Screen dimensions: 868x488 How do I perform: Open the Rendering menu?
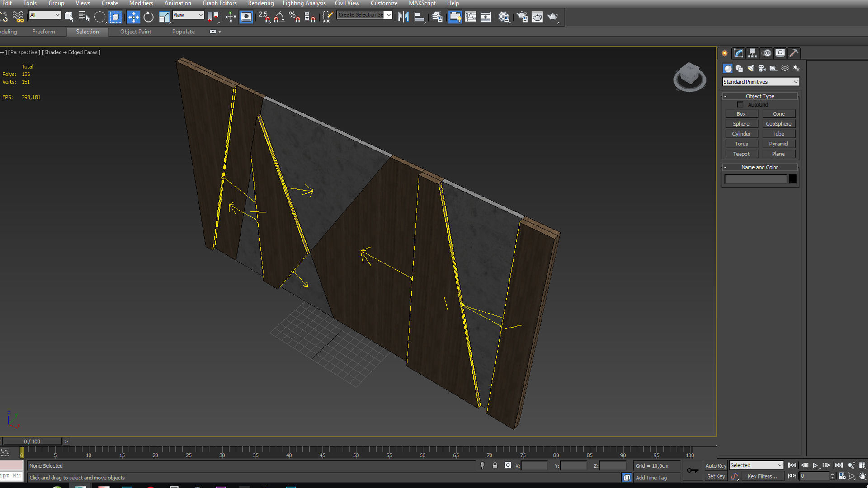[x=261, y=3]
